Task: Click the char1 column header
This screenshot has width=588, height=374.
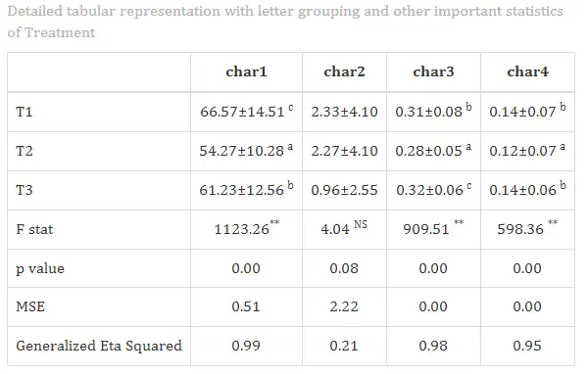Action: pos(246,71)
